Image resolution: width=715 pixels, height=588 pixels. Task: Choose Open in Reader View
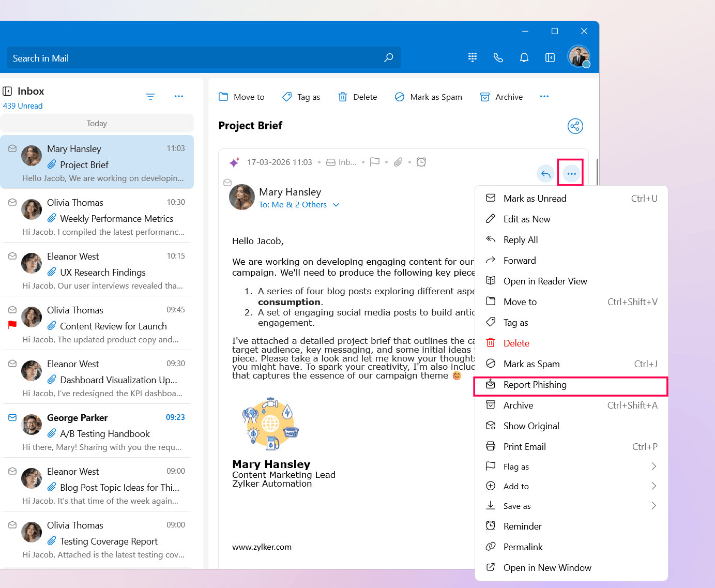[545, 281]
